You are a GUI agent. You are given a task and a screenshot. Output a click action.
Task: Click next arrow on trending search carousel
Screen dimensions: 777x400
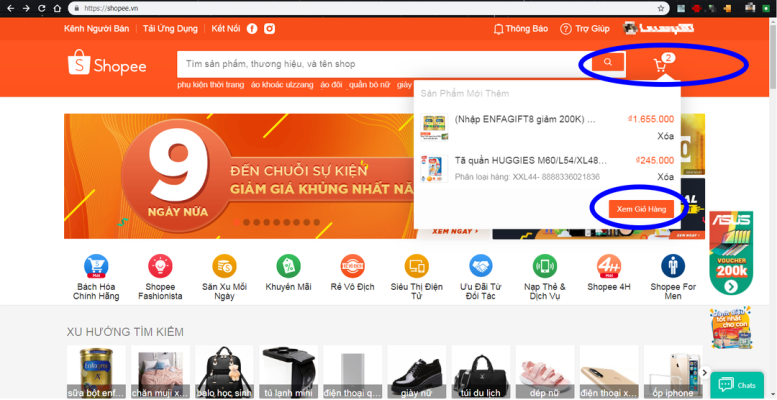click(x=705, y=372)
